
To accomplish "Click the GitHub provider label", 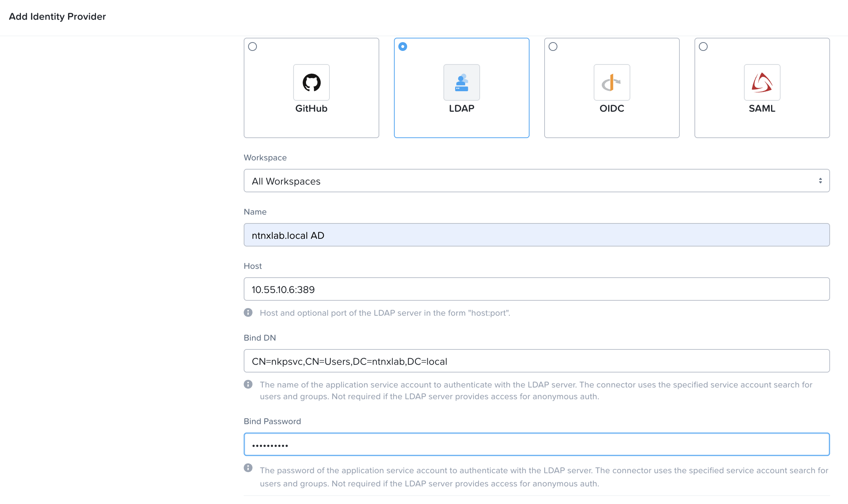I will click(311, 108).
